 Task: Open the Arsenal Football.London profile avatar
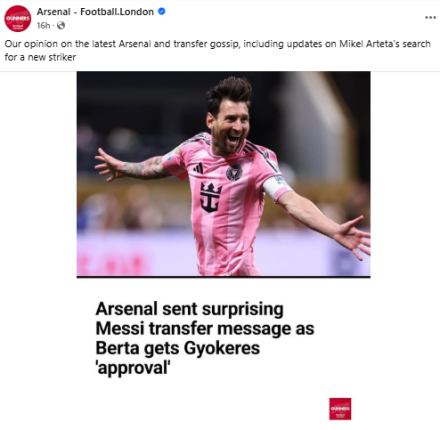[x=17, y=19]
